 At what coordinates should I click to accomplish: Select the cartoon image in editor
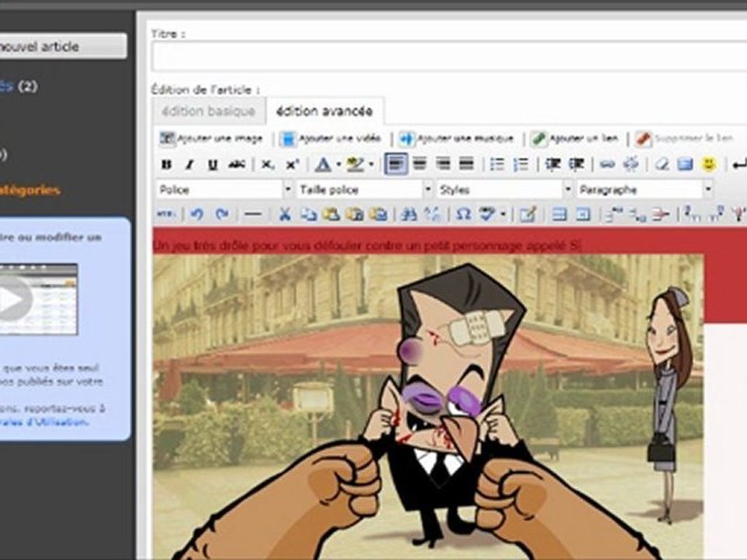(x=428, y=407)
